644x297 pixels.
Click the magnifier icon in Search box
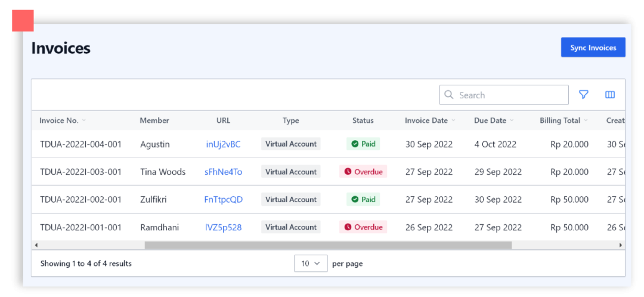click(x=450, y=95)
